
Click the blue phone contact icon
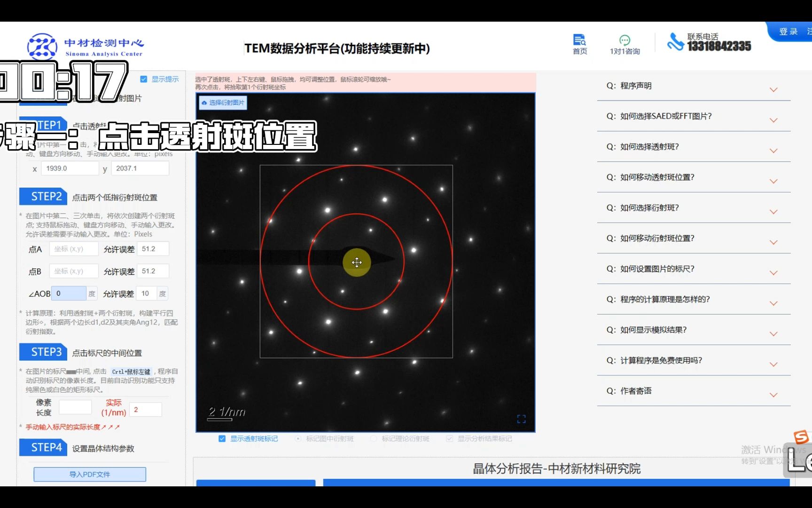click(x=675, y=42)
